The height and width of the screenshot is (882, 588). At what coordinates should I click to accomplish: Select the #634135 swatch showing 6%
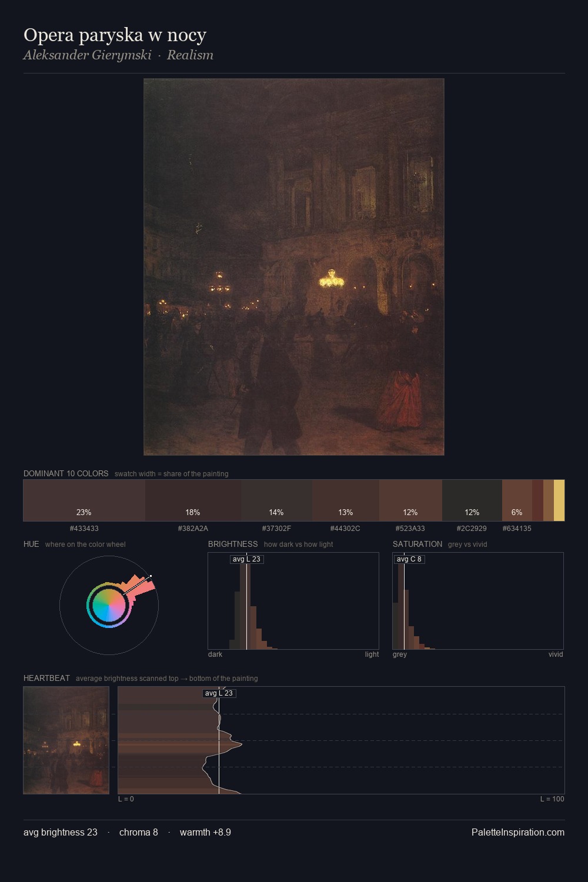517,500
